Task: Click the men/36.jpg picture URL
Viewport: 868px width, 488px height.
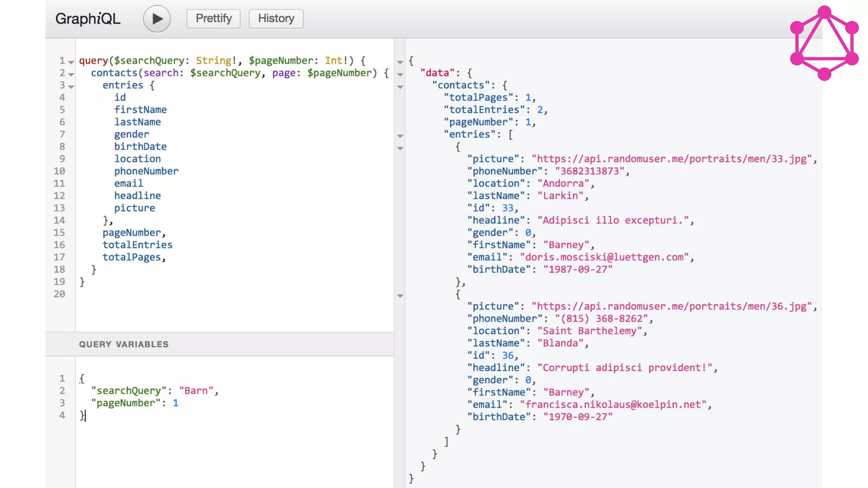Action: coord(671,306)
